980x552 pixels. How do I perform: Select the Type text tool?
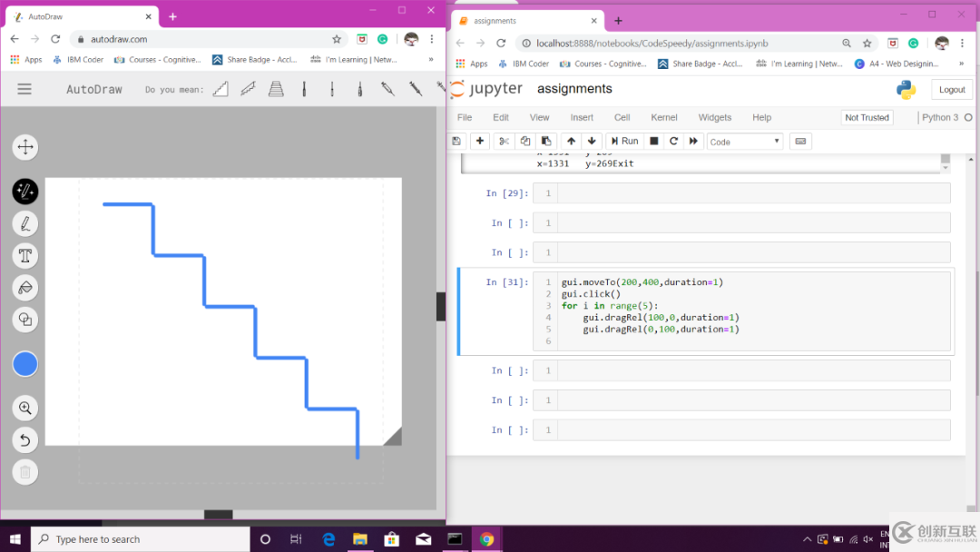pos(25,256)
